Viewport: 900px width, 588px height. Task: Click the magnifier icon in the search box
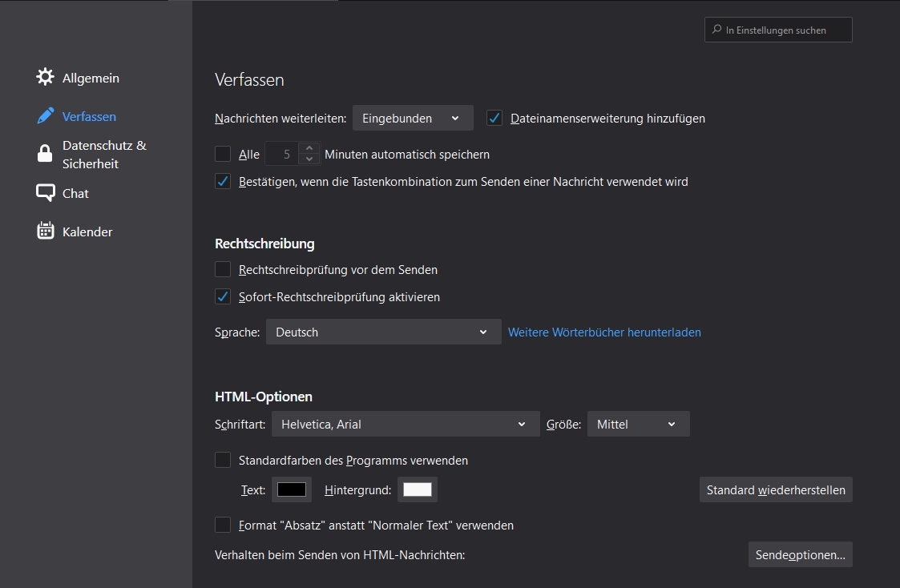[x=716, y=30]
